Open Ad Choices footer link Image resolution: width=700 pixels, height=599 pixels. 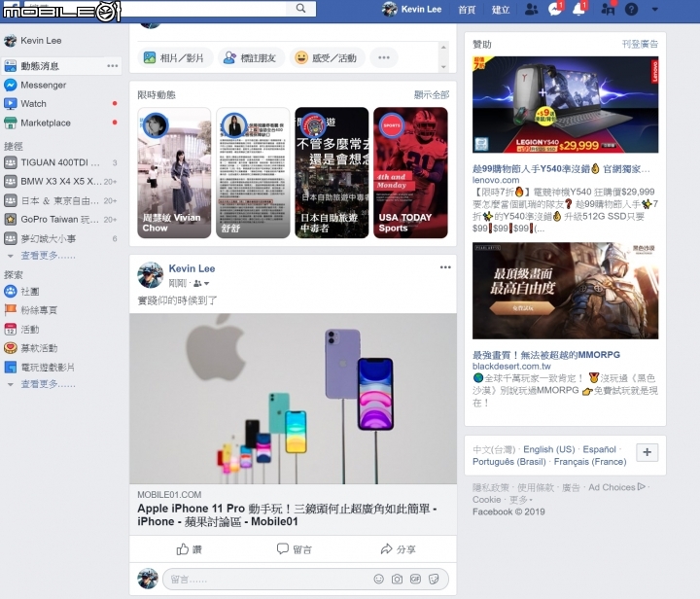point(616,487)
